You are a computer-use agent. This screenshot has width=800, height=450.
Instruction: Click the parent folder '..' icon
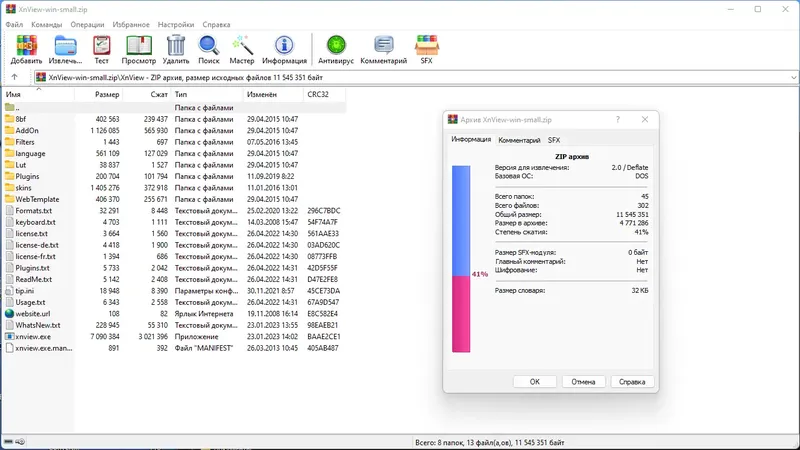pyautogui.click(x=10, y=108)
